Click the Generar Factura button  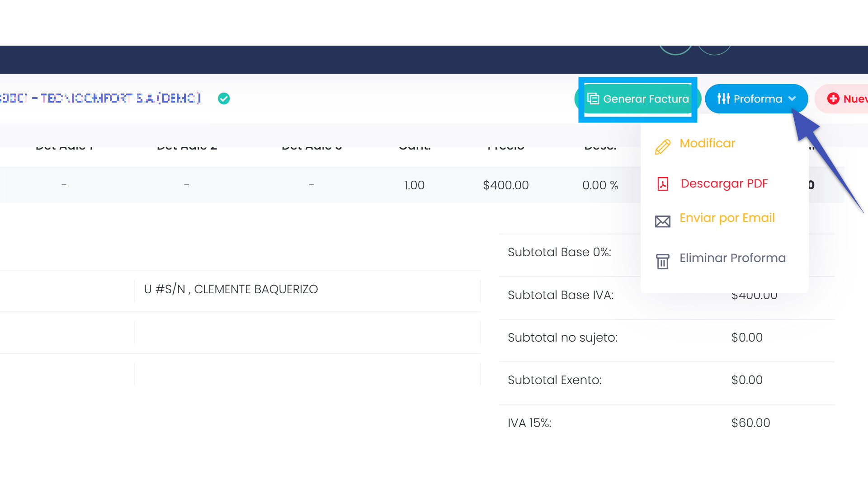638,99
